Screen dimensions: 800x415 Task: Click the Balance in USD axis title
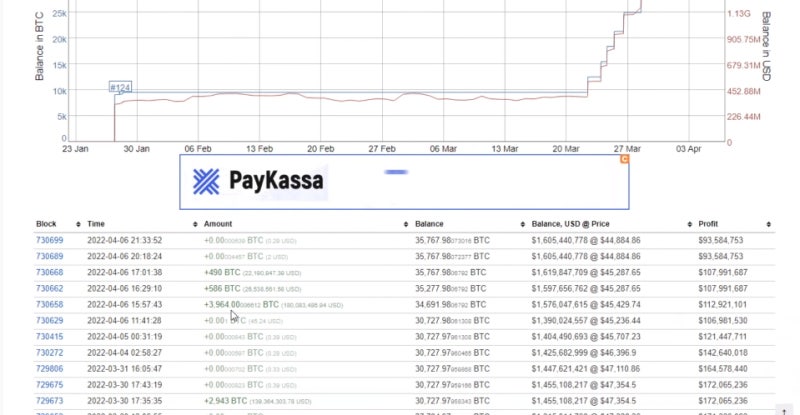click(x=766, y=46)
